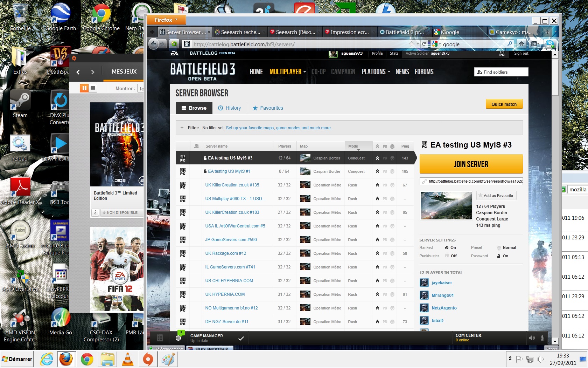The image size is (588, 368).
Task: Open the Browse tab in Server Browser
Action: pyautogui.click(x=194, y=108)
